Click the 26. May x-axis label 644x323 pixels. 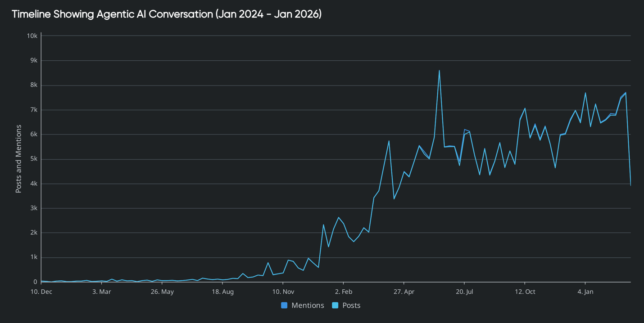(x=163, y=292)
